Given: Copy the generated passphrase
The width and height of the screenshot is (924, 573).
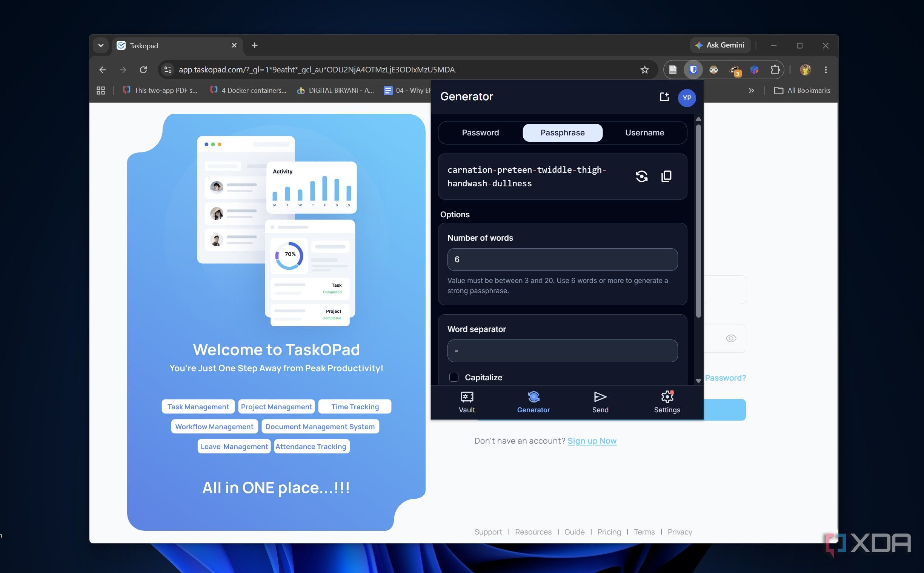Looking at the screenshot, I should tap(666, 176).
